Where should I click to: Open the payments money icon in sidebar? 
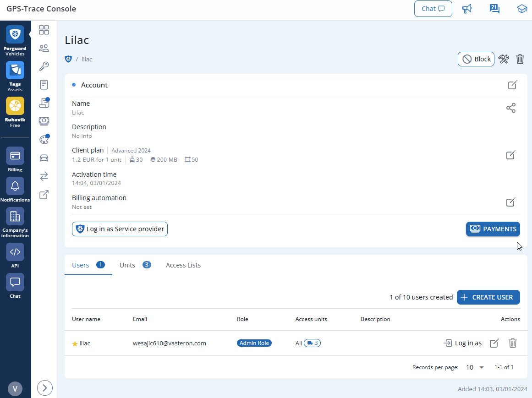tap(44, 121)
